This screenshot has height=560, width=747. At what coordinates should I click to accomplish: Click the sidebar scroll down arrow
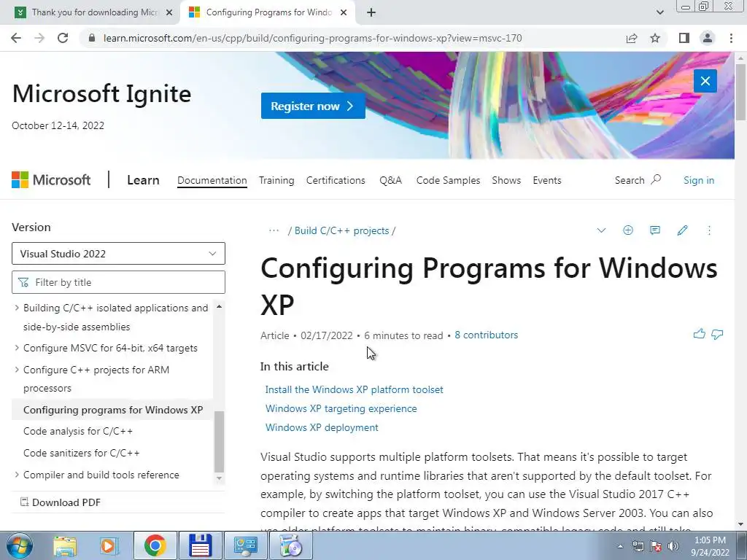click(x=219, y=478)
